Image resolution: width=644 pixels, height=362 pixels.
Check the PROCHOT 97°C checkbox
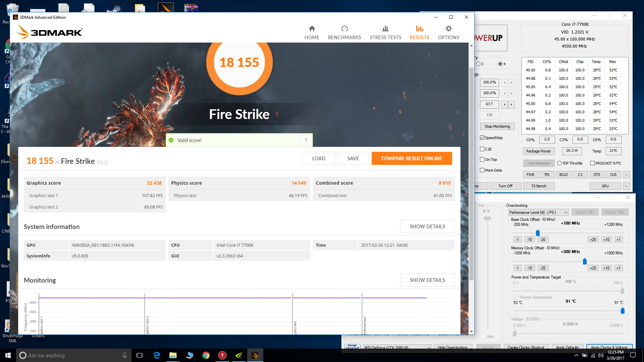(592, 163)
